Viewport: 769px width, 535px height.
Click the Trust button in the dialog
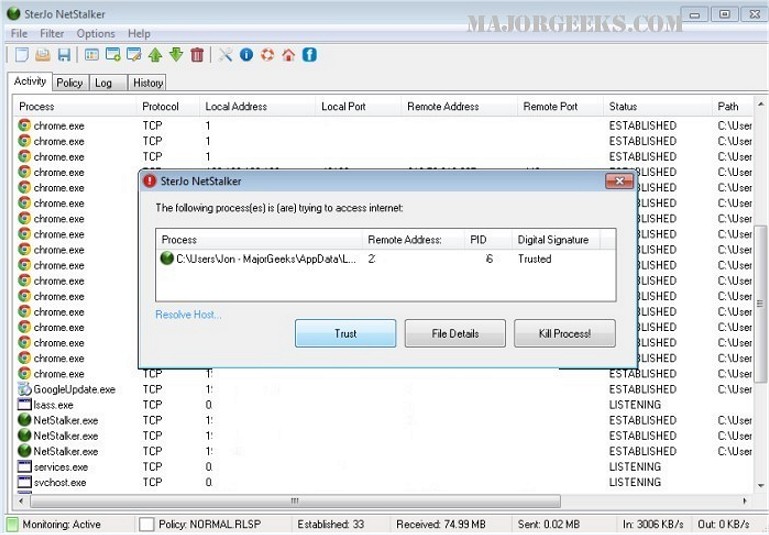[x=345, y=333]
